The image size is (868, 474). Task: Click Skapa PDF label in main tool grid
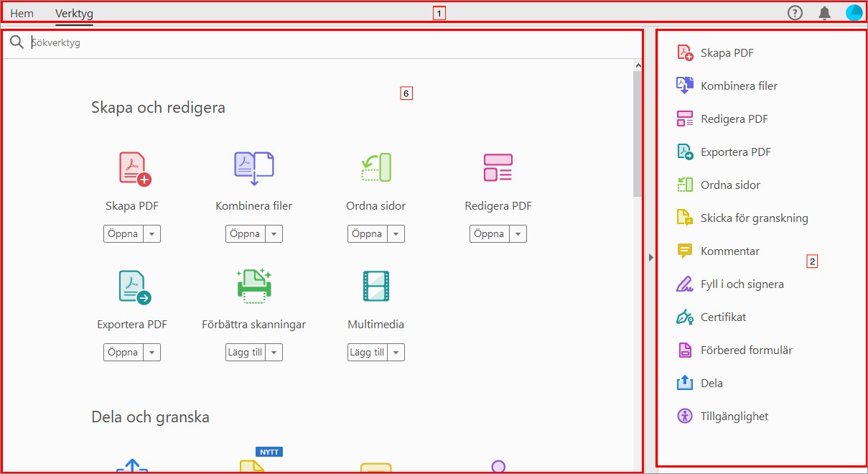tap(132, 206)
